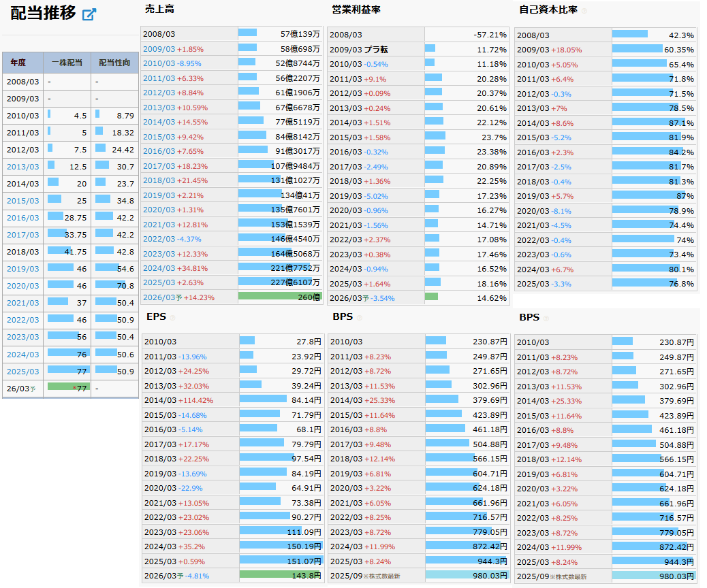This screenshot has height=588, width=707.
Task: Open 2025/03 link in the dividend table
Action: click(x=23, y=372)
